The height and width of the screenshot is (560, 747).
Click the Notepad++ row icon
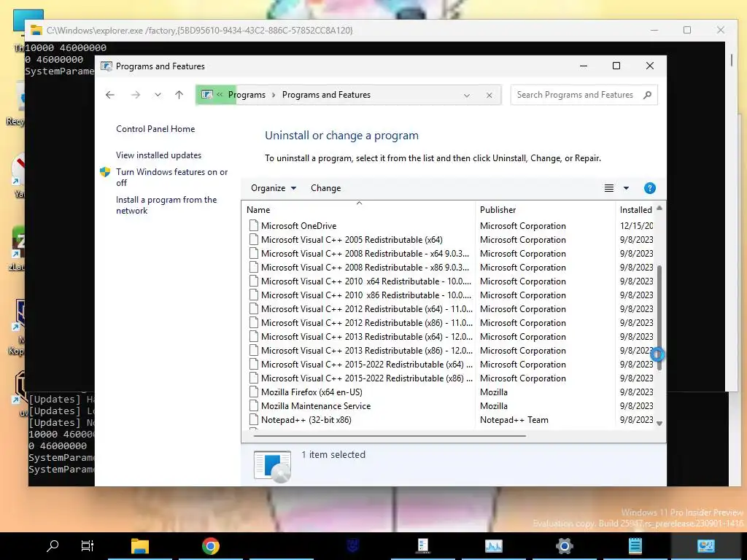click(x=254, y=419)
